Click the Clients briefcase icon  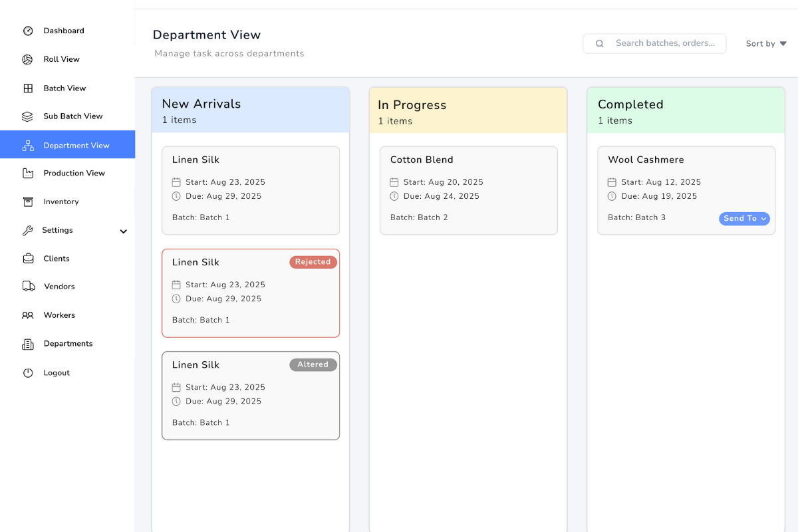pyautogui.click(x=28, y=259)
